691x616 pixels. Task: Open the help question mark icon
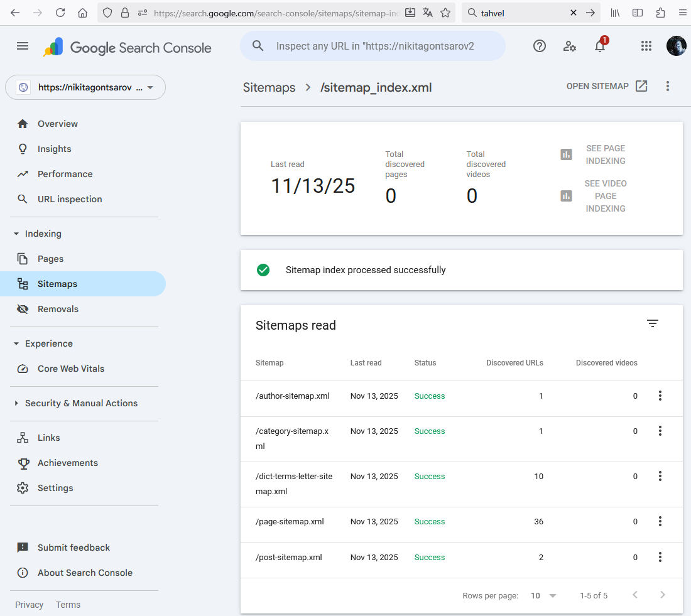(x=539, y=46)
